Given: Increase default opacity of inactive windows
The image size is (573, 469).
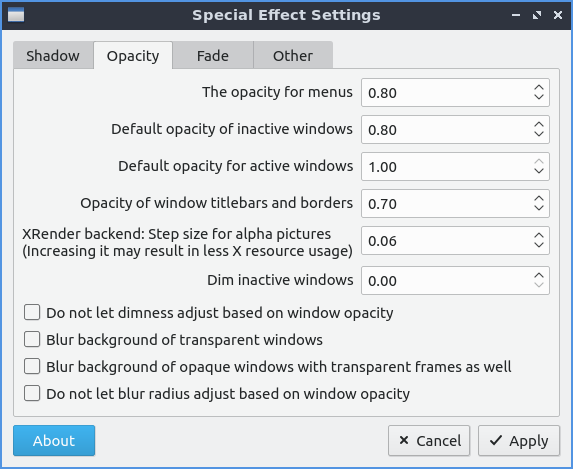Looking at the screenshot, I should click(539, 125).
